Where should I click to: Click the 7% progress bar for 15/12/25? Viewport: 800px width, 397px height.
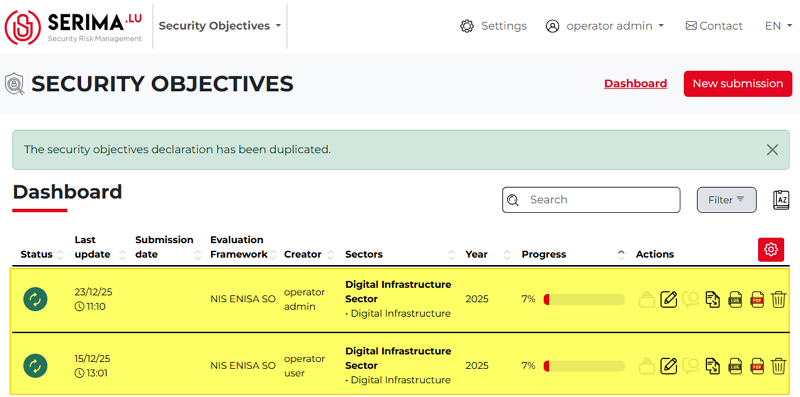(584, 366)
